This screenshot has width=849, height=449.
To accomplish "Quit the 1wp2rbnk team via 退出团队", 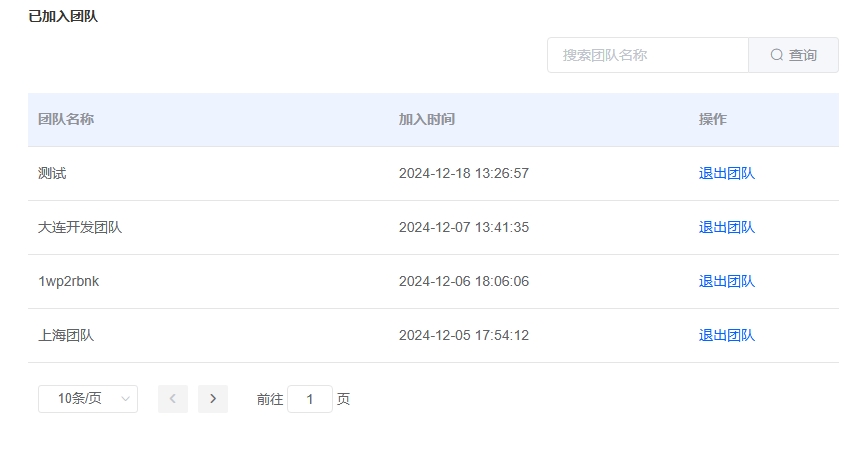I will point(727,282).
